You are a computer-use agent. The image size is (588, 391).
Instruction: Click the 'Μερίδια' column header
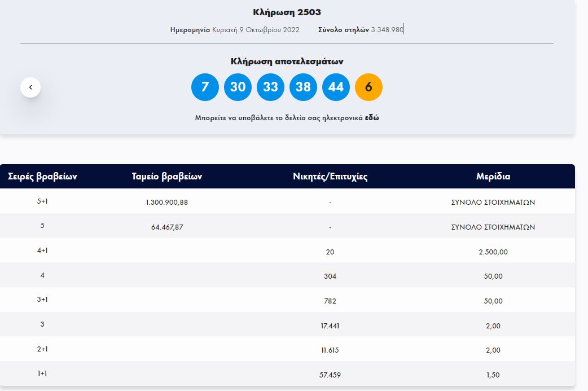pyautogui.click(x=493, y=177)
